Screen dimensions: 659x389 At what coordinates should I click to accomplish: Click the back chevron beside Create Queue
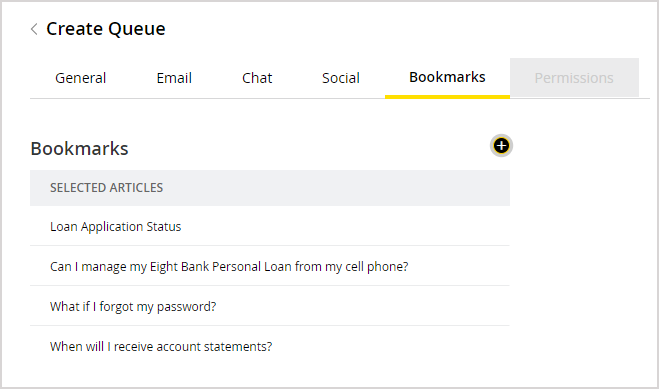click(x=34, y=29)
